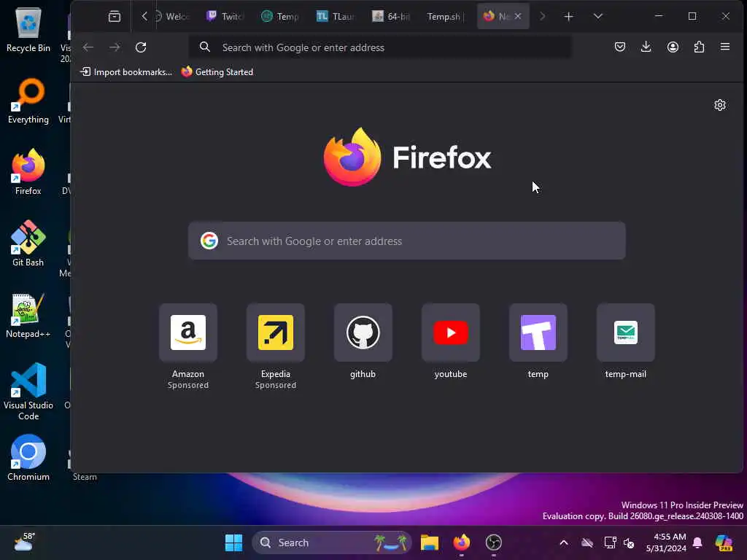
Task: Show hidden system tray icons
Action: coord(564,542)
